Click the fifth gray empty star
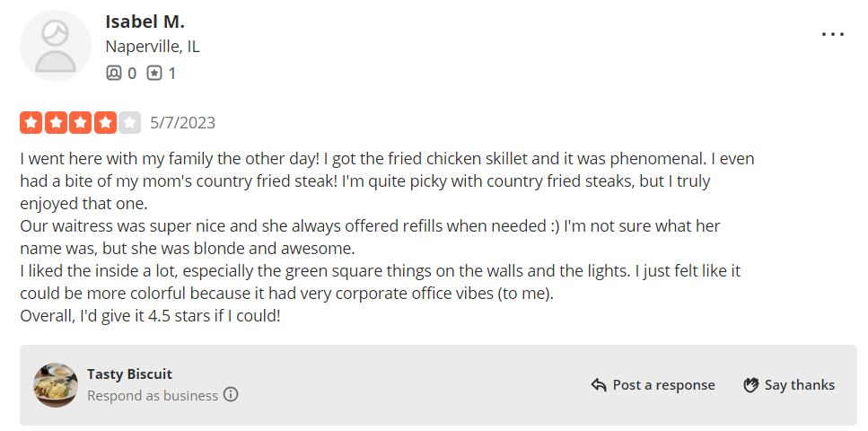The image size is (868, 431). 130,122
